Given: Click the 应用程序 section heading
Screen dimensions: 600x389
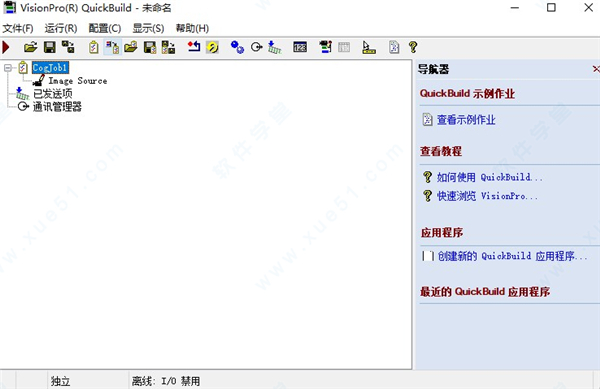Looking at the screenshot, I should [x=442, y=233].
